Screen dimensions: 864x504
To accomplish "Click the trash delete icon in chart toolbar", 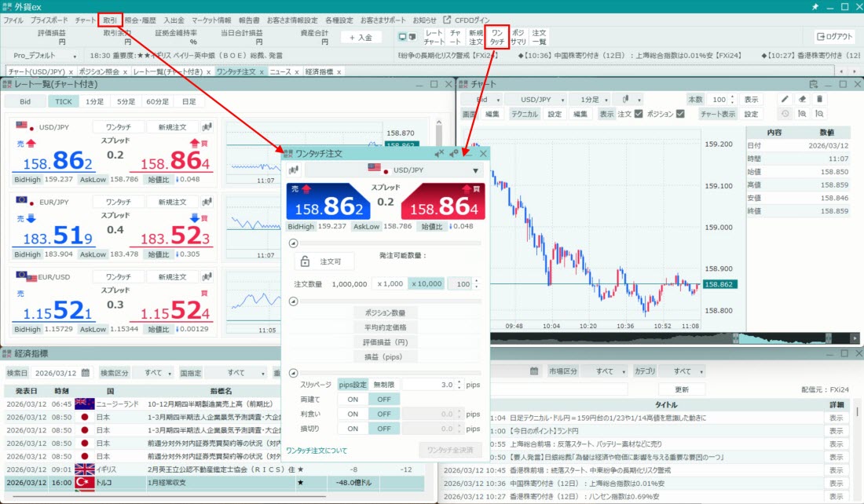I will click(820, 100).
